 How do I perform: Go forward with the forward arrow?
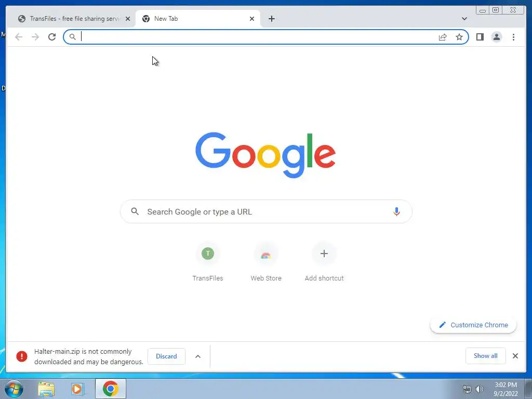(x=35, y=37)
